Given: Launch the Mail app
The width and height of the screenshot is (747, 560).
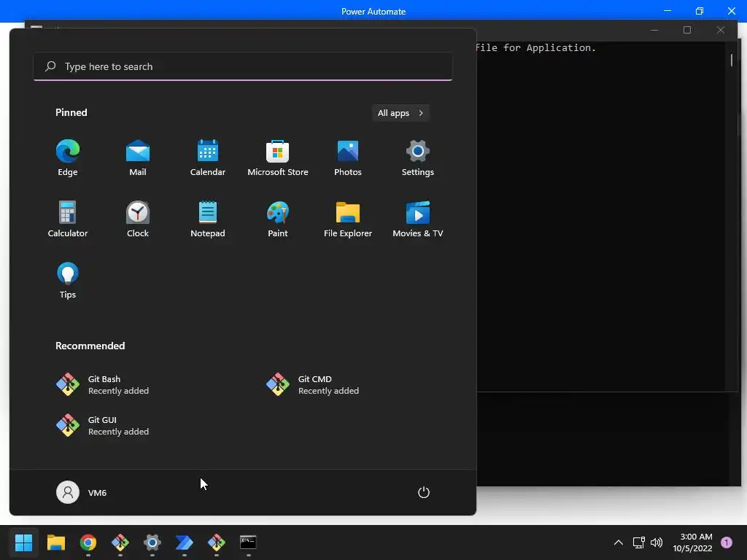Looking at the screenshot, I should (x=138, y=158).
